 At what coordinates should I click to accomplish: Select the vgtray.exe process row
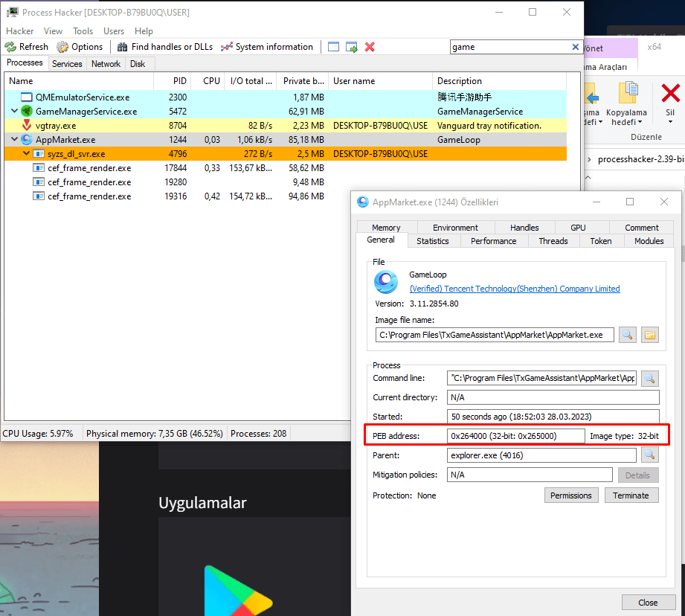[286, 126]
